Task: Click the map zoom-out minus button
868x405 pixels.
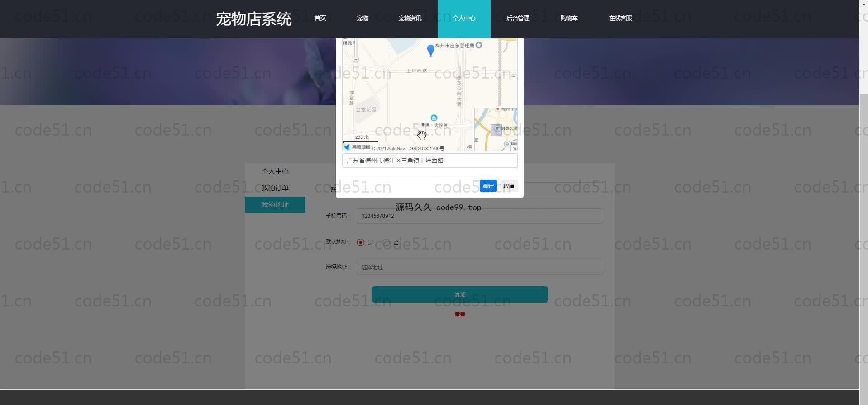Action: pos(356,60)
